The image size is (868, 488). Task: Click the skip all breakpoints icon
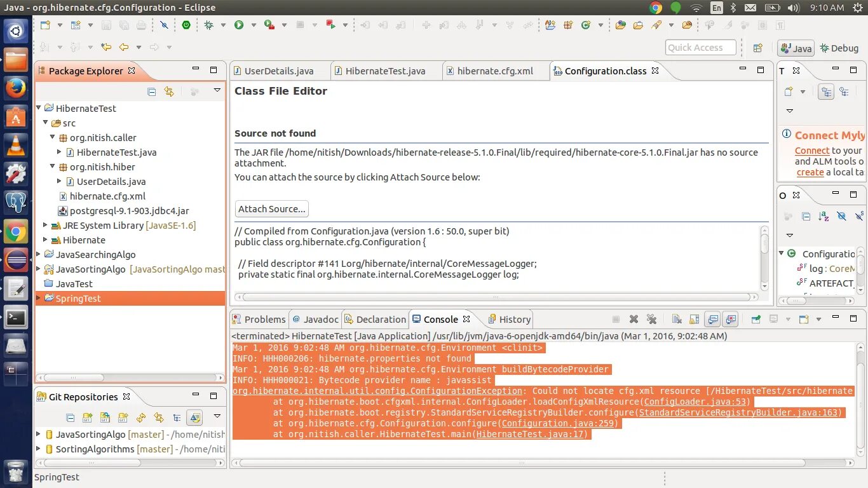(164, 25)
